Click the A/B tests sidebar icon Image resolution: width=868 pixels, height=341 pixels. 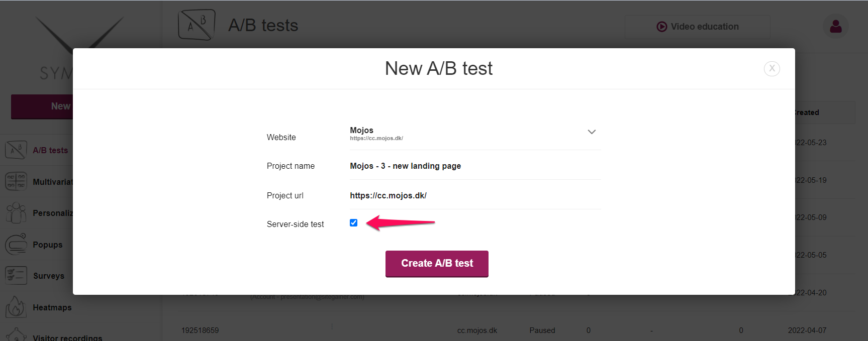pos(16,150)
